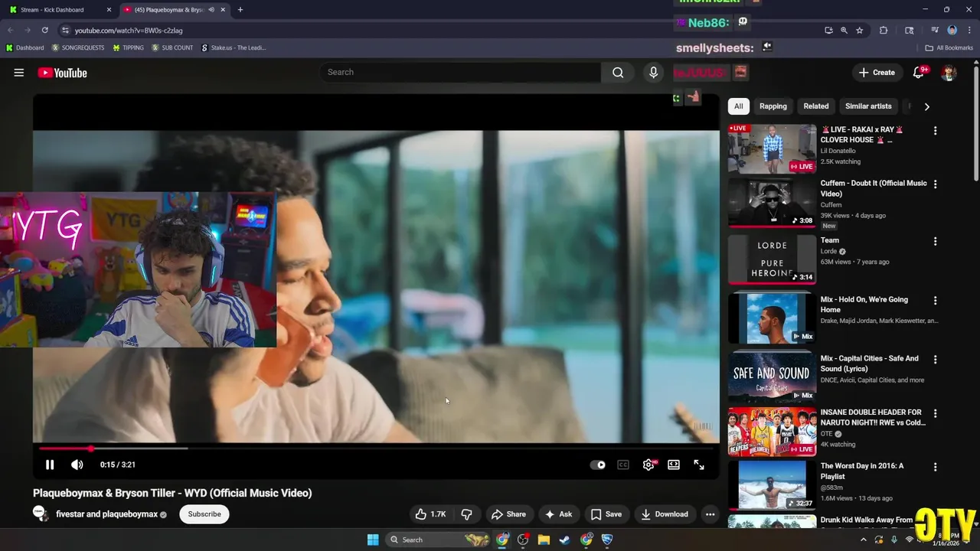The height and width of the screenshot is (551, 980).
Task: Go to the YouTube home logo
Action: 62,73
